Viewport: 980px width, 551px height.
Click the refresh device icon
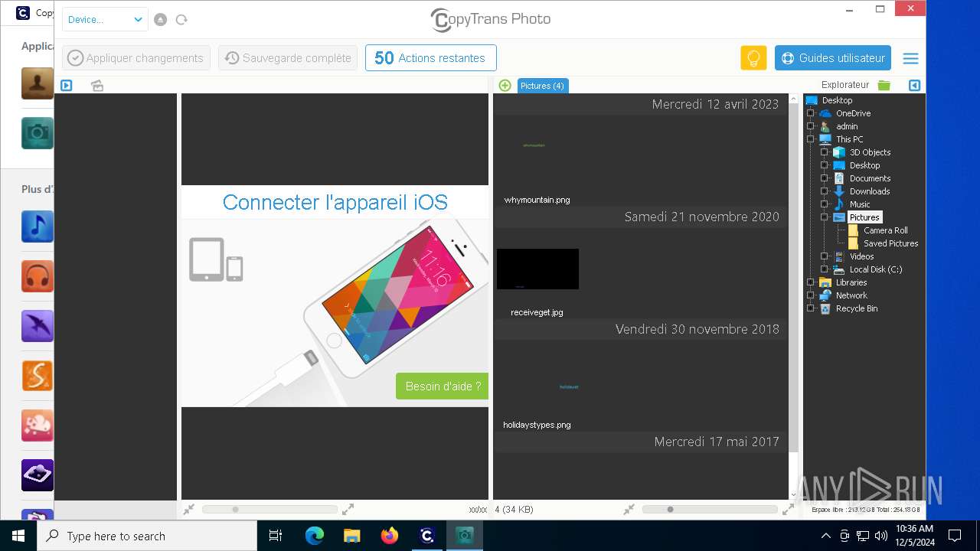[x=181, y=20]
